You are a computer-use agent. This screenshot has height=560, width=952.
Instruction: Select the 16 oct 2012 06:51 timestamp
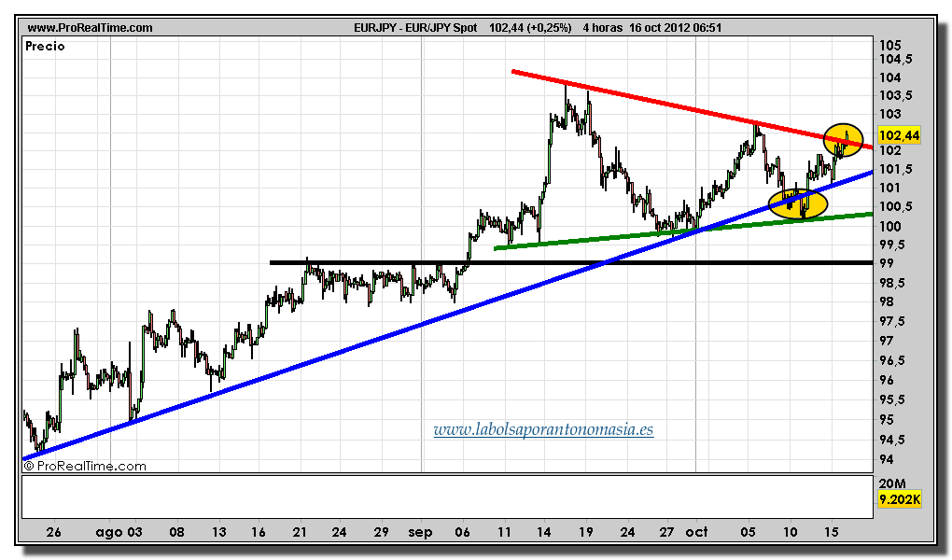pos(675,28)
